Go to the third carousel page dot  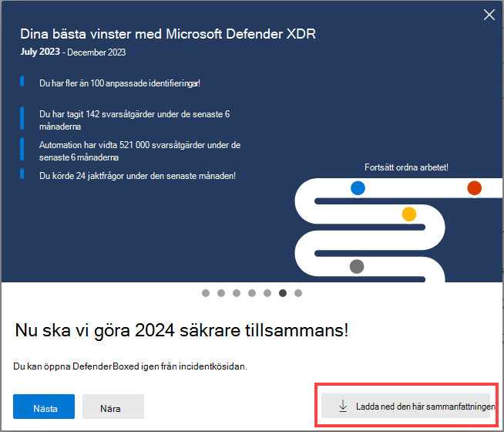(237, 293)
